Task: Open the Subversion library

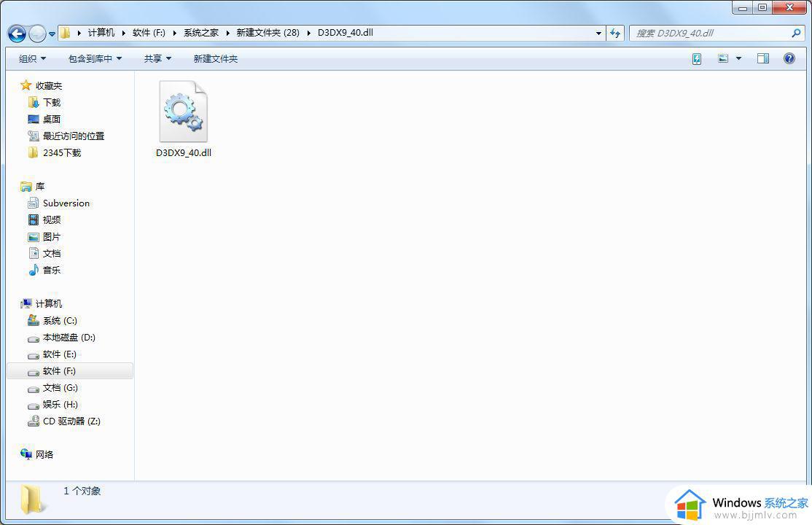Action: 66,203
